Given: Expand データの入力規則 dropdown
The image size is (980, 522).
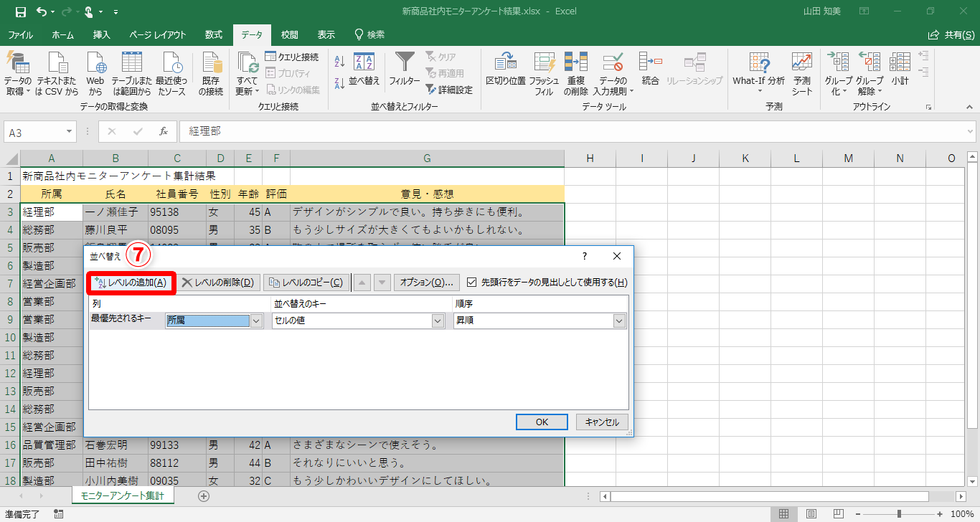Looking at the screenshot, I should 631,92.
